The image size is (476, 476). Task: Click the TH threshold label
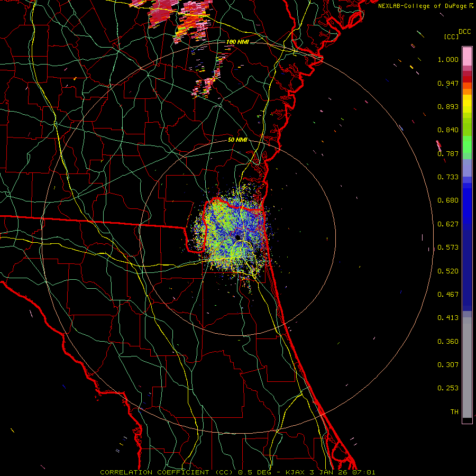[454, 412]
